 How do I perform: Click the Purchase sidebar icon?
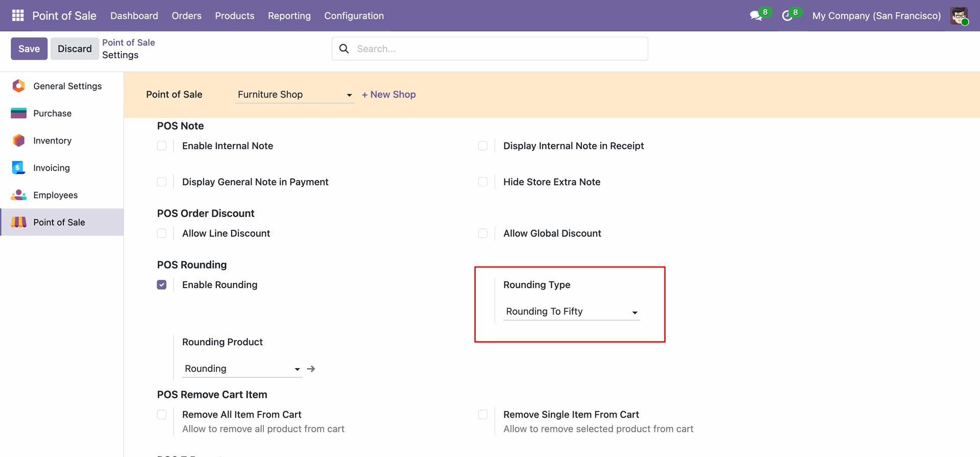click(x=19, y=113)
